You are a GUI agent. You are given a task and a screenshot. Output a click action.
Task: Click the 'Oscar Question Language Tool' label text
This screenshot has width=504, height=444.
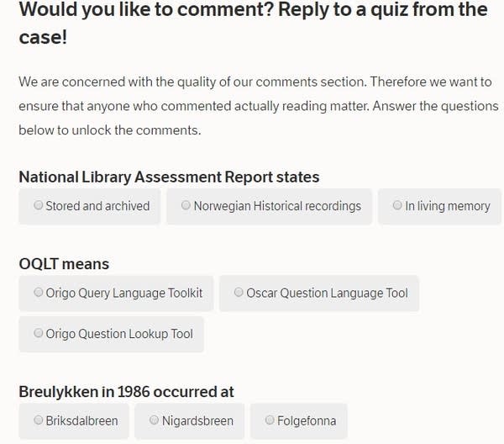pos(327,293)
